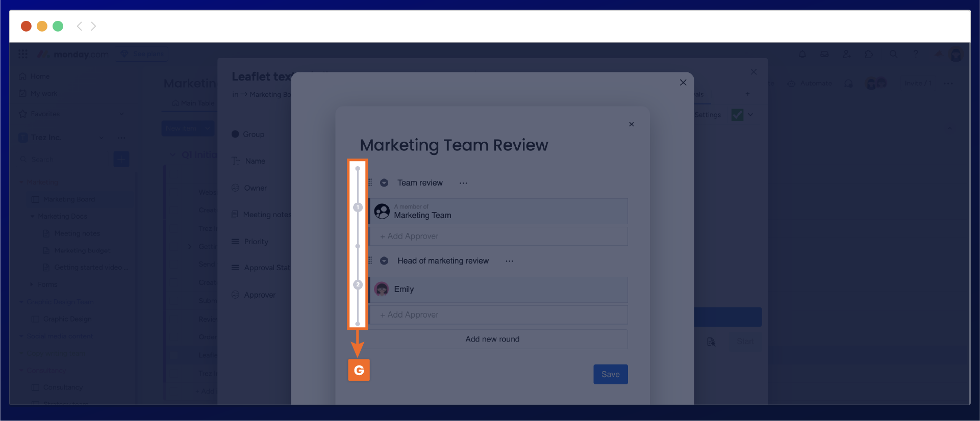The width and height of the screenshot is (980, 421).
Task: Collapse the Head of marketing review round
Action: [384, 261]
